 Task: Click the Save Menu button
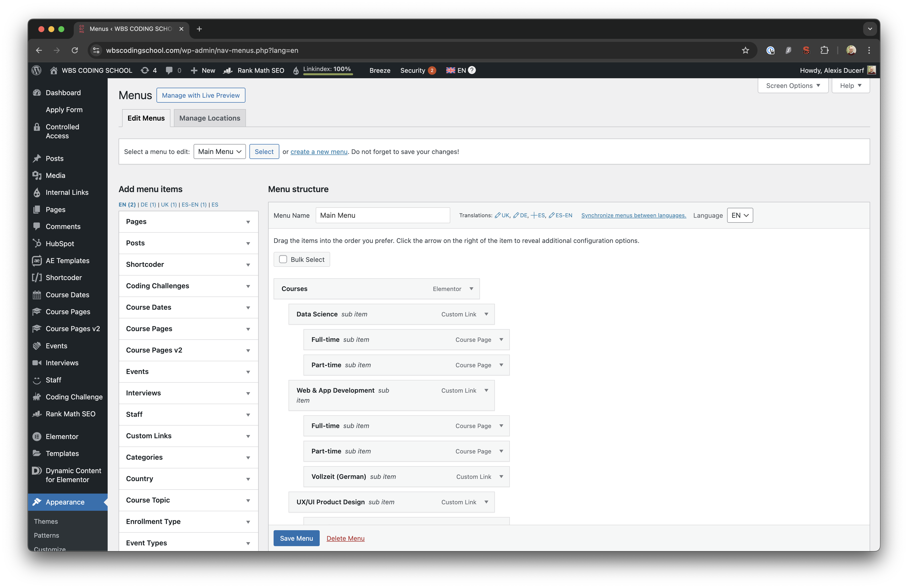click(297, 538)
